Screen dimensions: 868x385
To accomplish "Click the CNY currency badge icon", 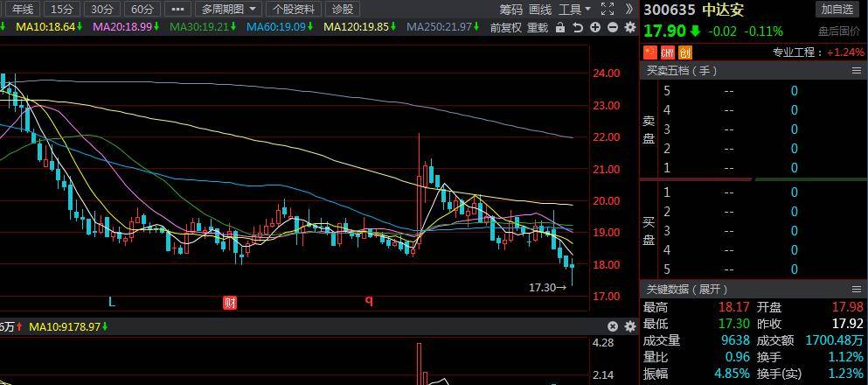I will 668,52.
